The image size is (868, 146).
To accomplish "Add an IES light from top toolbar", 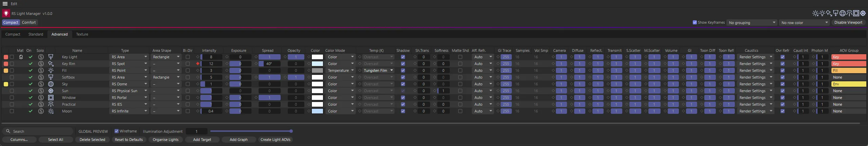I will click(849, 14).
